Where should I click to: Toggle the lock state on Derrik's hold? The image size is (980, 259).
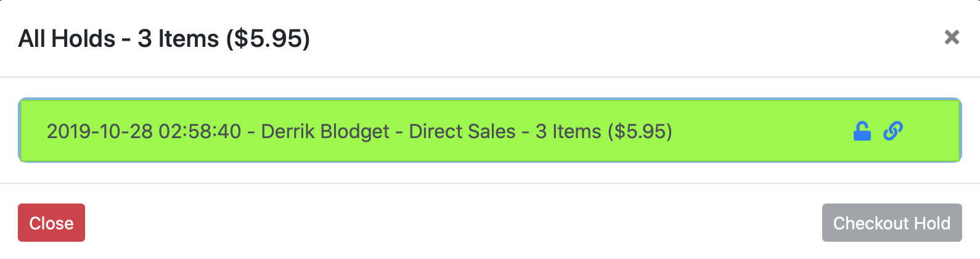point(862,131)
